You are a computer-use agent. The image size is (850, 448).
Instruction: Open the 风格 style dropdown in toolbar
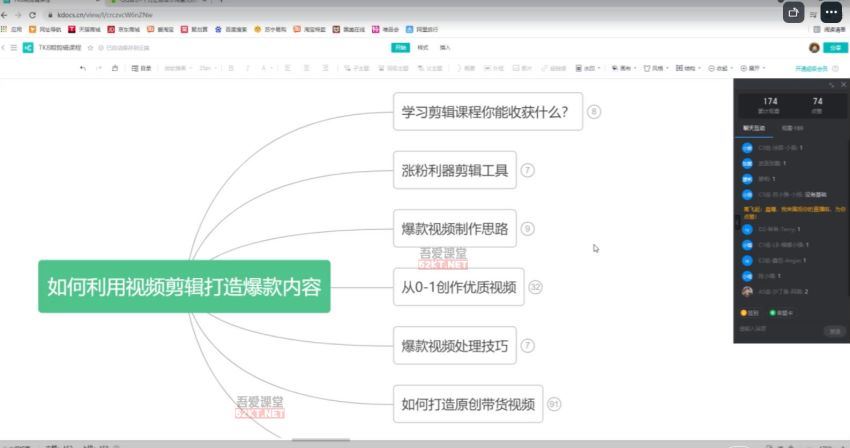coord(654,68)
